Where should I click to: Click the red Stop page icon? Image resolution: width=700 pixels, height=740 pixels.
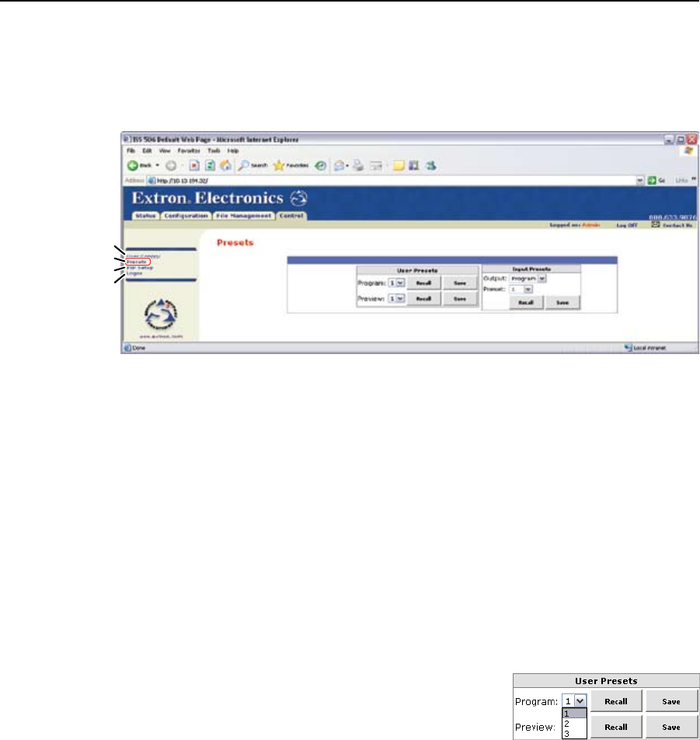point(195,166)
